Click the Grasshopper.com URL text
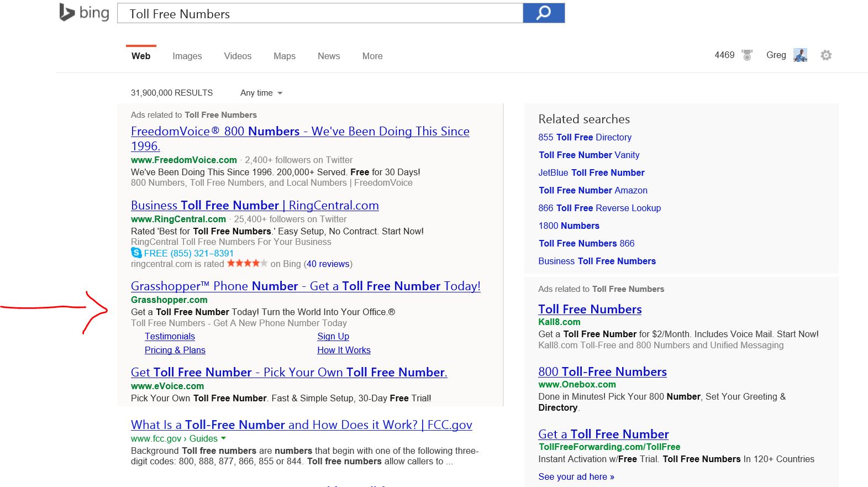This screenshot has height=487, width=868. pyautogui.click(x=169, y=300)
